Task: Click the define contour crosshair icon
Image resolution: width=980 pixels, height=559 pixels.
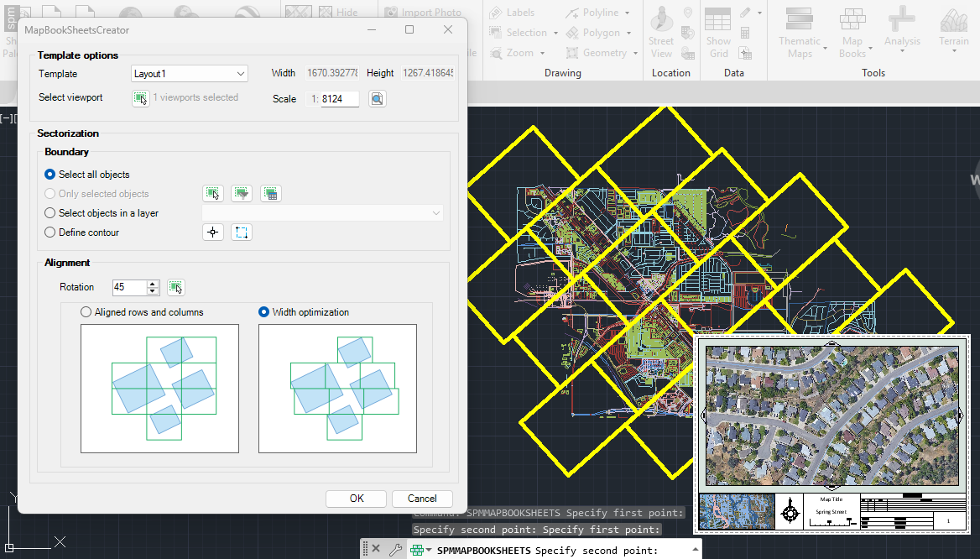Action: 213,232
